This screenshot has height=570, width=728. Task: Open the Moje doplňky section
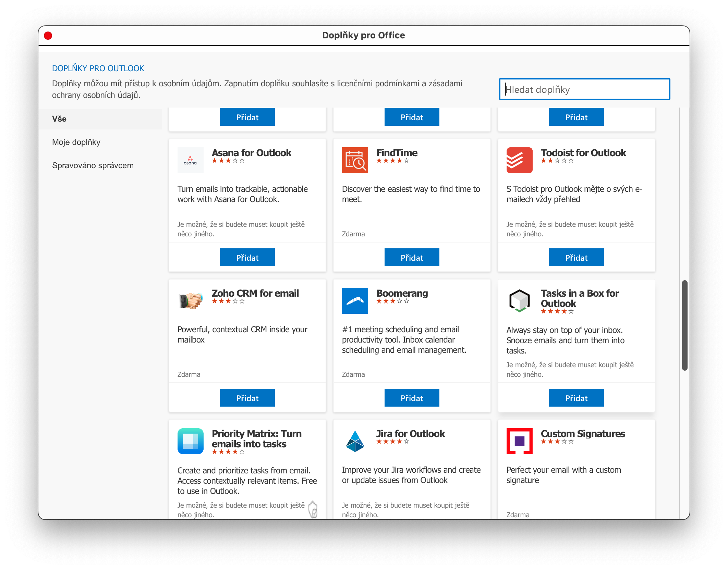pyautogui.click(x=76, y=142)
